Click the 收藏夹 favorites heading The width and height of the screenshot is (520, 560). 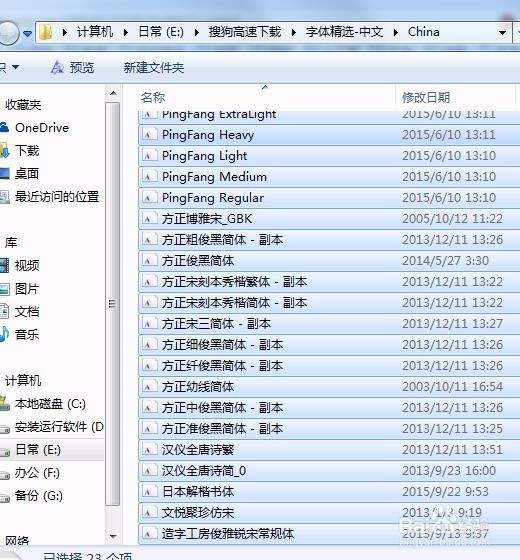pyautogui.click(x=23, y=105)
